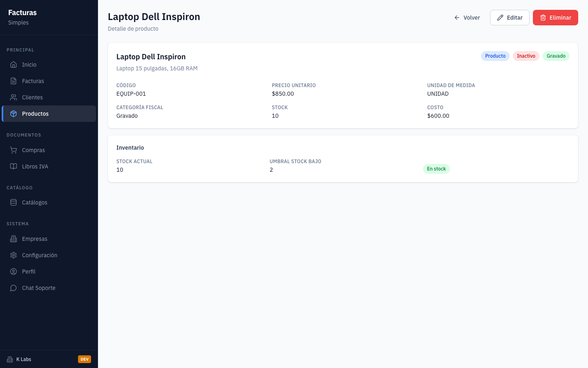Image resolution: width=588 pixels, height=368 pixels.
Task: Click the Stock Actual value 10
Action: 120,170
